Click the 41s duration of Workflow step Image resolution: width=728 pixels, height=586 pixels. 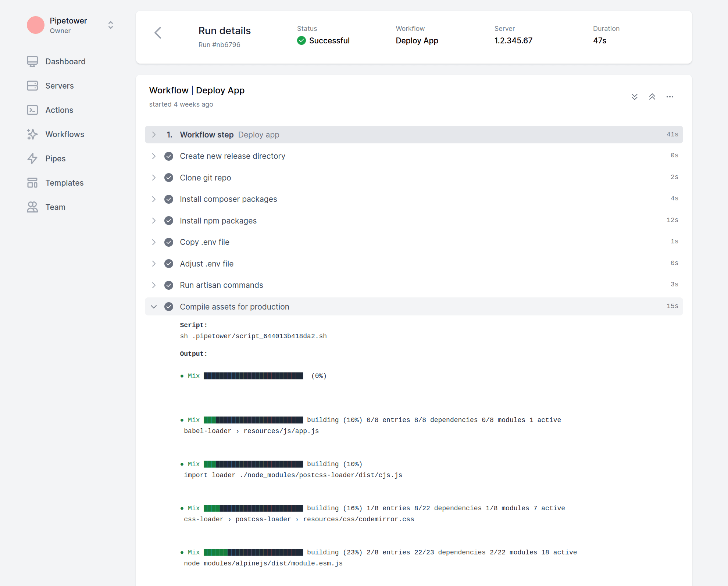672,134
